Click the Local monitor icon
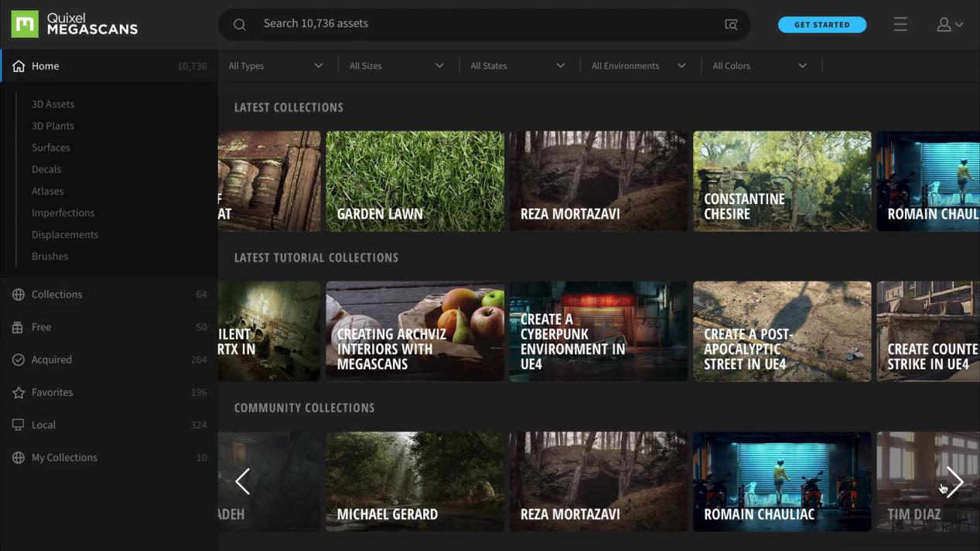Image resolution: width=980 pixels, height=551 pixels. click(x=19, y=425)
